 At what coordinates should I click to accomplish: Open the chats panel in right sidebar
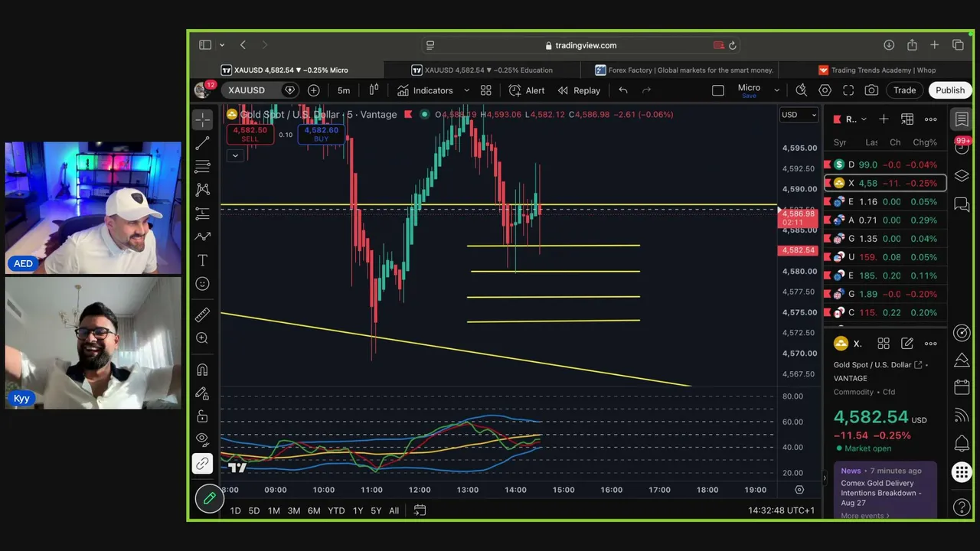[962, 204]
